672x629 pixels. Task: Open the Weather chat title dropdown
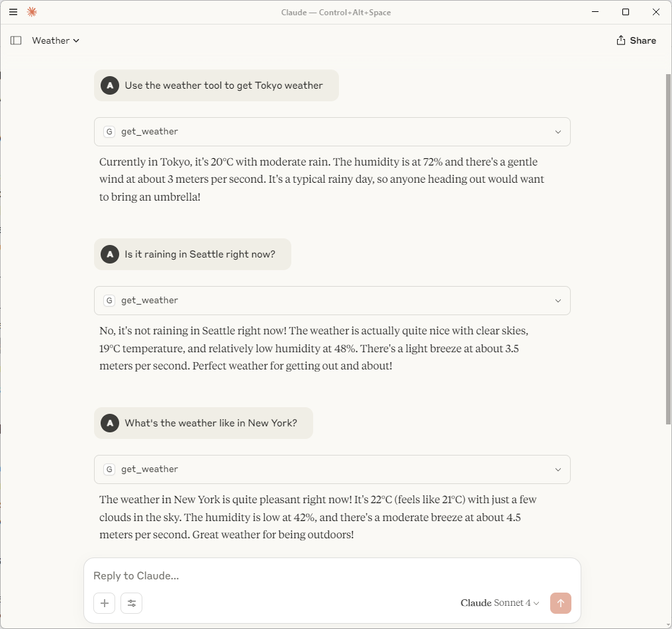pos(56,40)
